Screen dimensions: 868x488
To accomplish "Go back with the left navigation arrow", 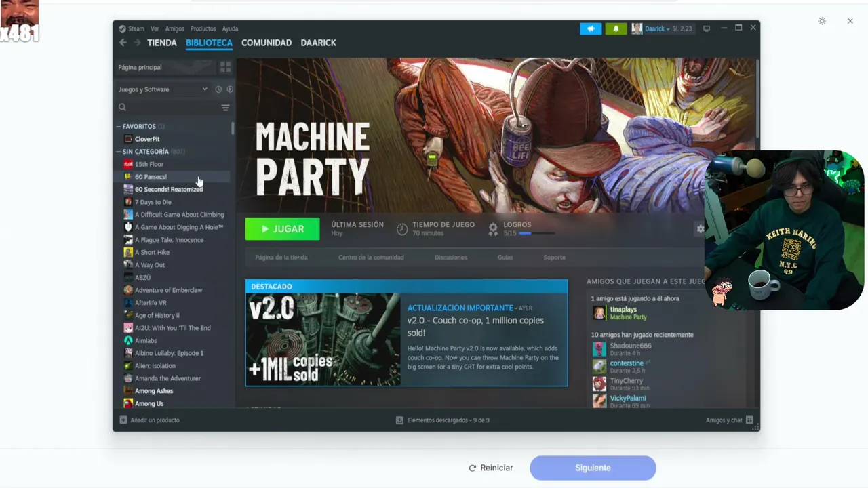I will point(123,43).
